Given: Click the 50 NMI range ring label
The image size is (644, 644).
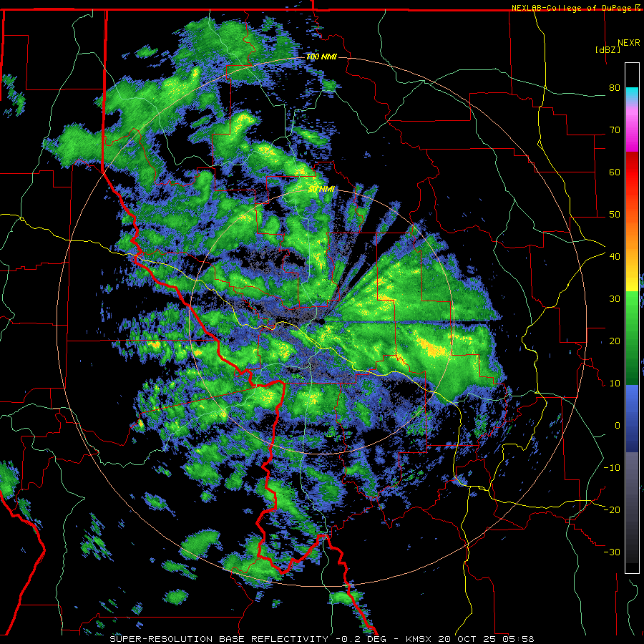Looking at the screenshot, I should click(x=321, y=189).
